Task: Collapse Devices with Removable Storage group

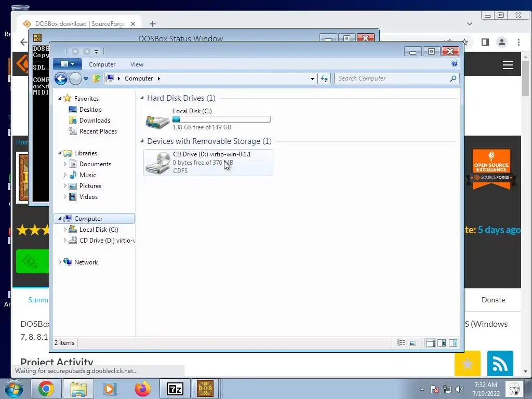Action: [142, 141]
